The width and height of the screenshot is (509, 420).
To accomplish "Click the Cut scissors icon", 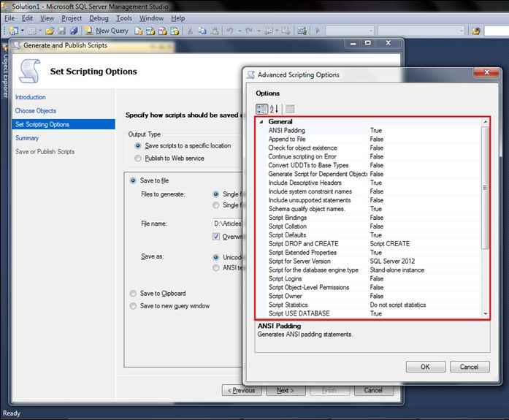I will click(190, 31).
